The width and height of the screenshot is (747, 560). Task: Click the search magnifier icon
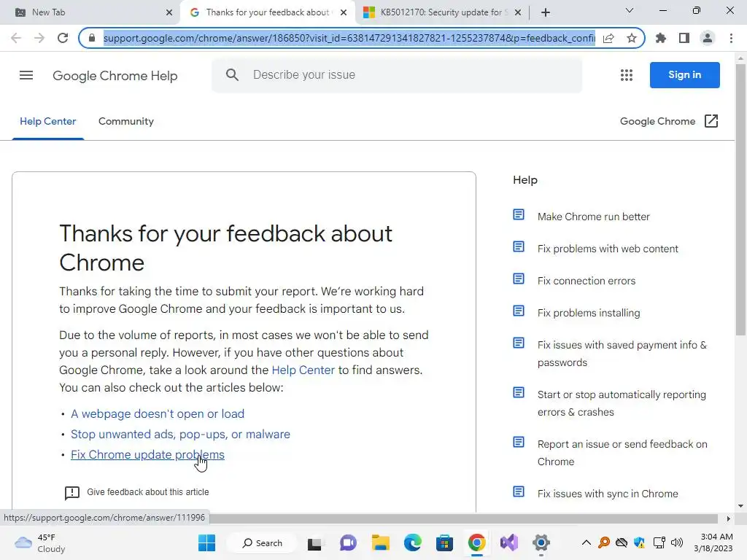click(232, 75)
